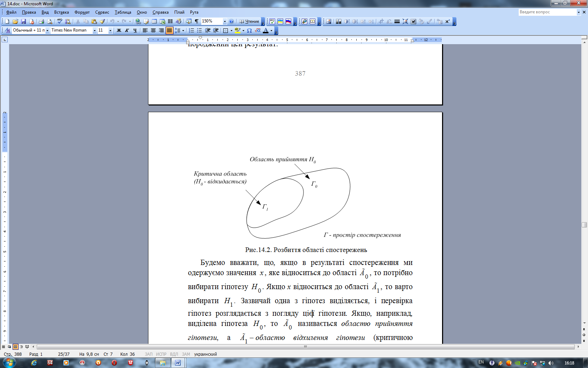
Task: Open the style dropdown 'Обычный + 11 п'
Action: (47, 30)
